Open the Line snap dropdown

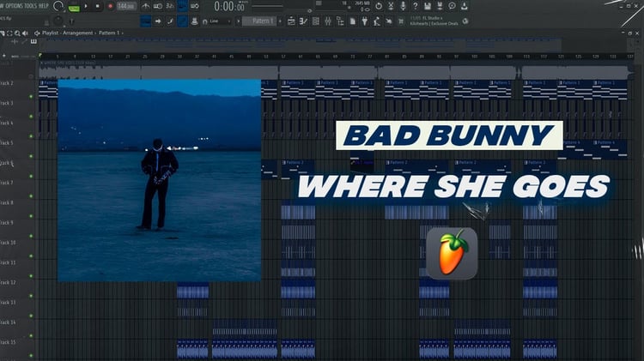216,21
